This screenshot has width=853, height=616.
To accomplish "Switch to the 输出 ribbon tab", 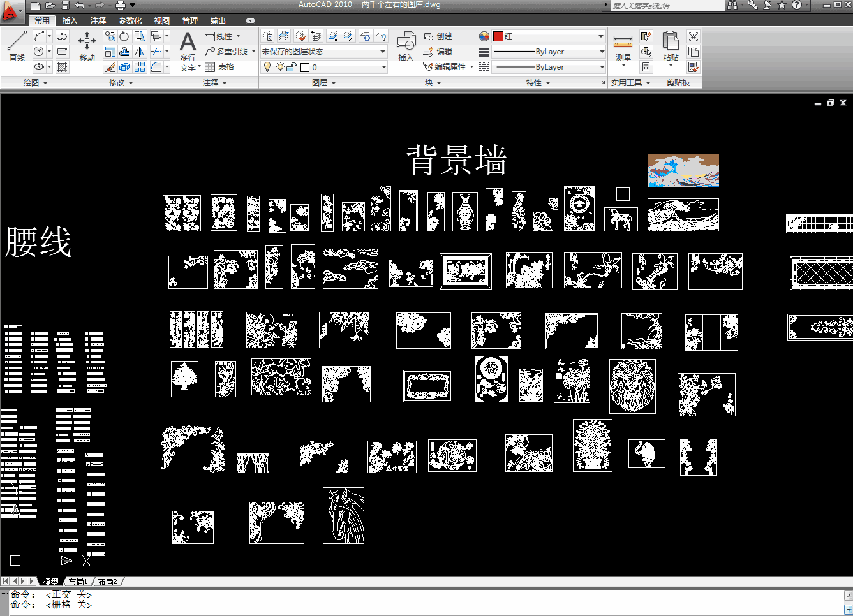I will pyautogui.click(x=218, y=21).
